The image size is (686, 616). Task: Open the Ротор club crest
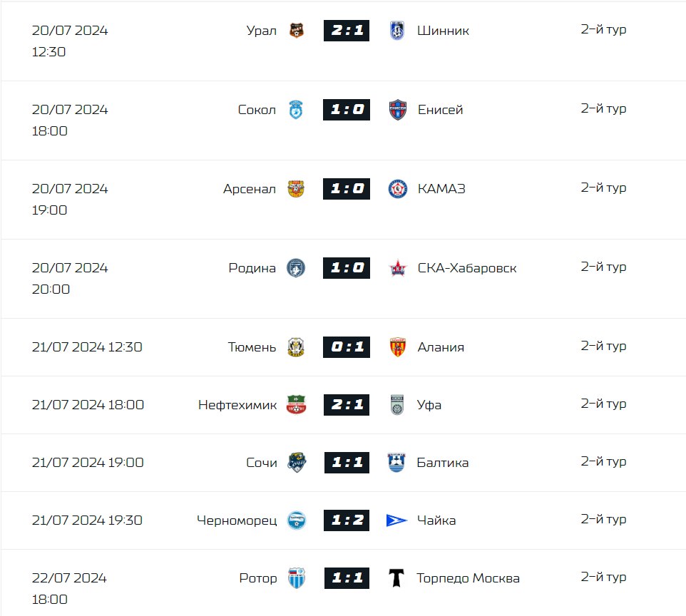coord(297,578)
